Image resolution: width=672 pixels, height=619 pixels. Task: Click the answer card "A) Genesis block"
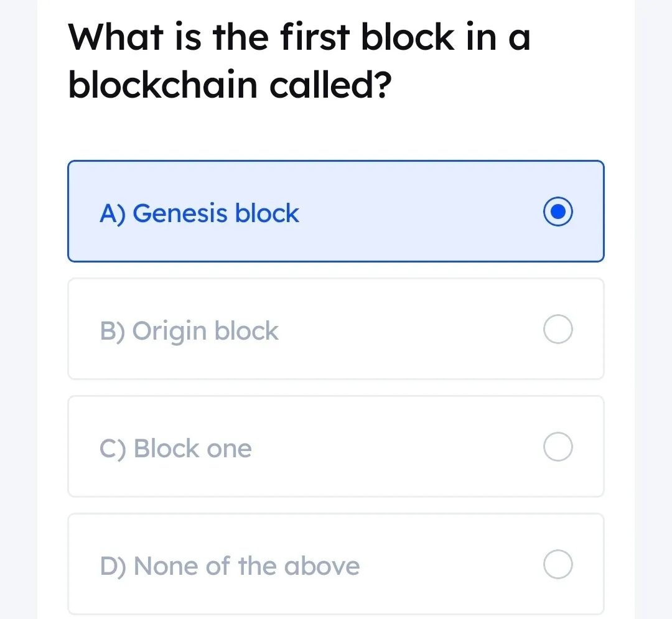(336, 212)
